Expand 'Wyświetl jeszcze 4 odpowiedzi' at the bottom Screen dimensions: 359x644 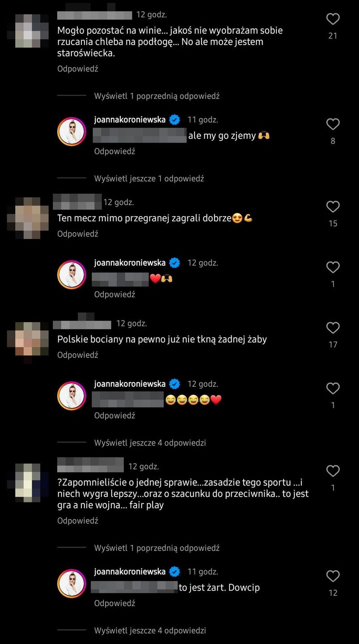[x=150, y=631]
